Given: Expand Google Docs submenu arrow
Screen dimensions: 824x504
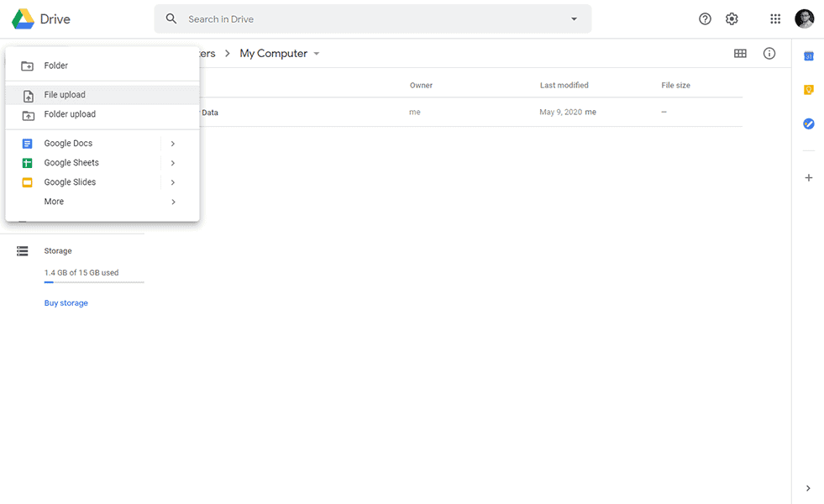Looking at the screenshot, I should tap(173, 144).
